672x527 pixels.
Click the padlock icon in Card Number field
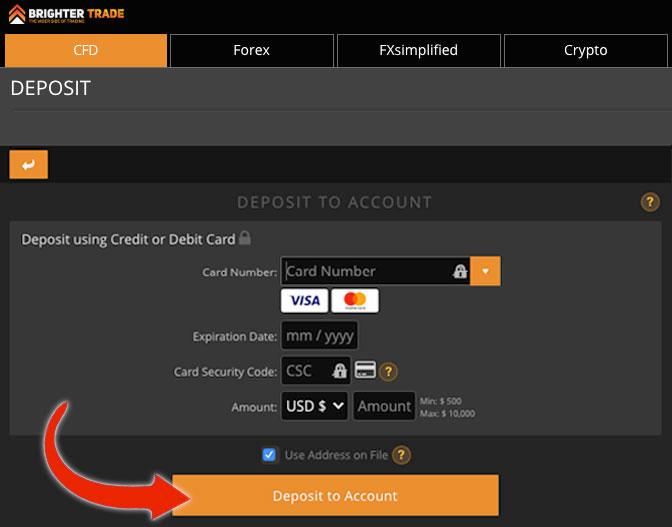(x=460, y=271)
